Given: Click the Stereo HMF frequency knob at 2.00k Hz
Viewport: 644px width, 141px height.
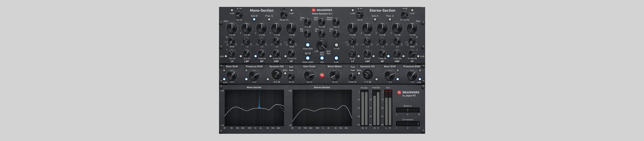Looking at the screenshot, I should tap(397, 53).
